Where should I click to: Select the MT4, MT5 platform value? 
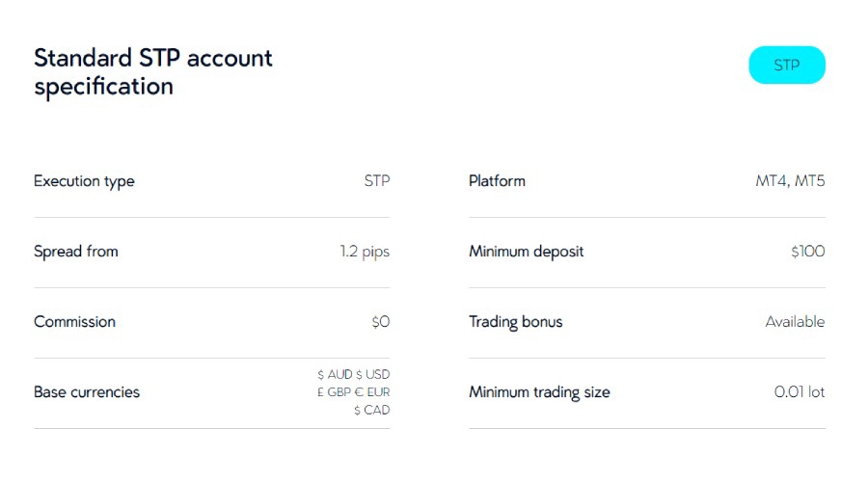[790, 181]
